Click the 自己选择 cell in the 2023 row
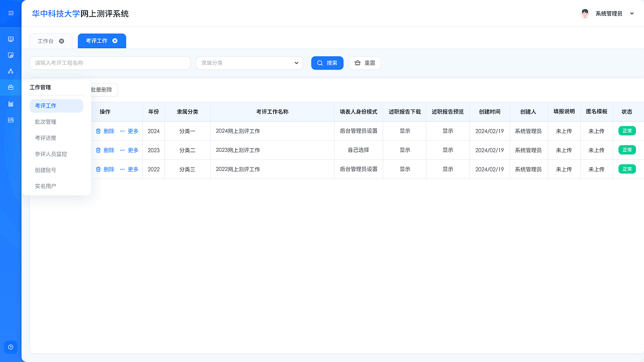 [359, 150]
